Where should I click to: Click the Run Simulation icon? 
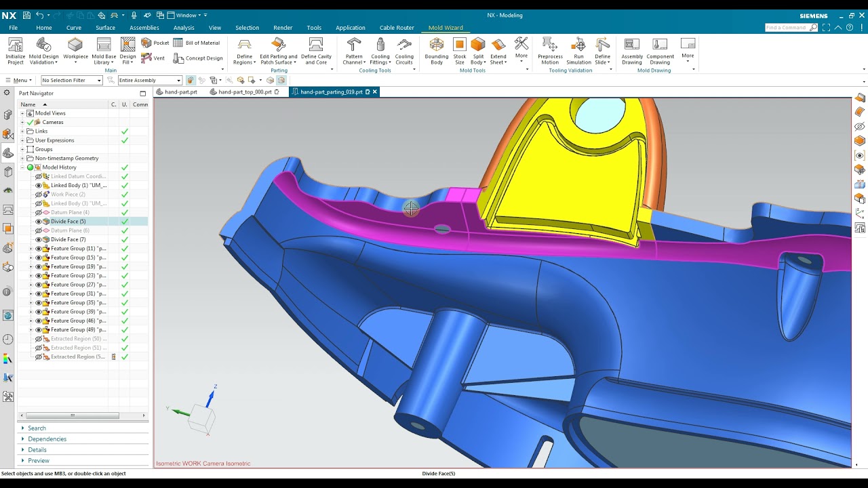click(x=578, y=51)
